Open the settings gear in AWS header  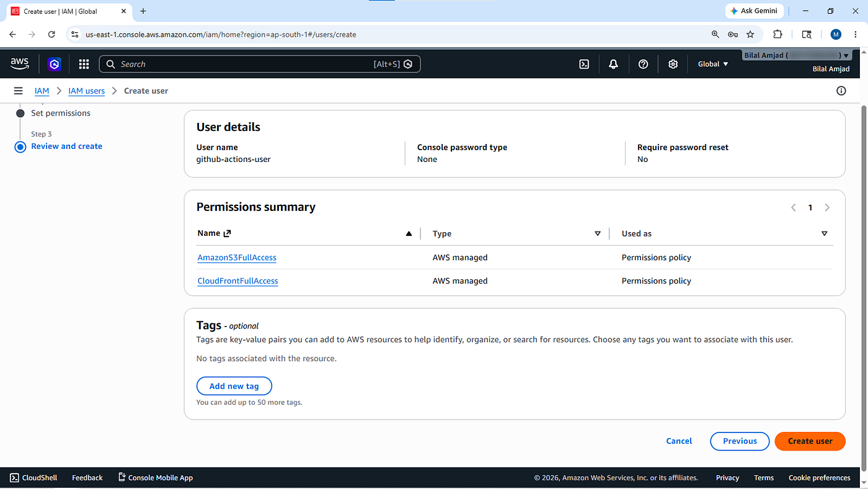(x=673, y=64)
